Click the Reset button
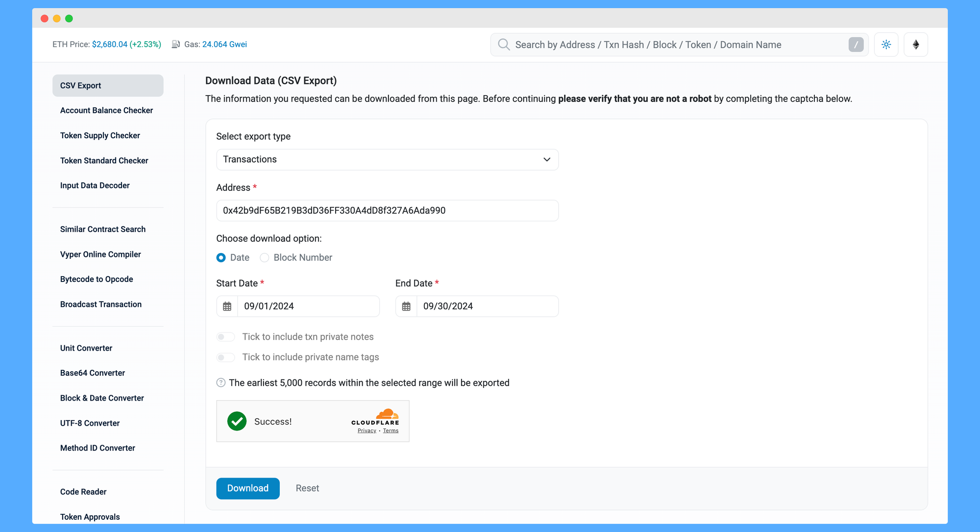 click(308, 488)
